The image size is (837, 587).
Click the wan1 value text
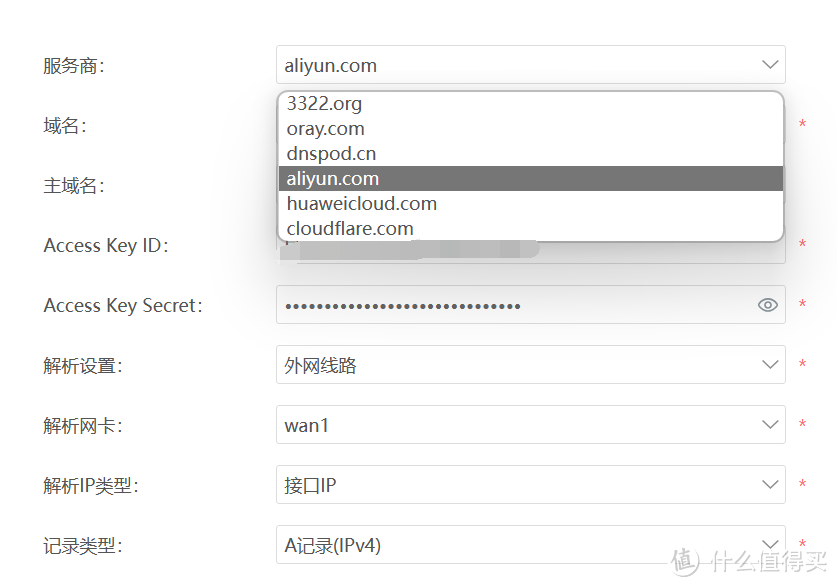tap(306, 426)
